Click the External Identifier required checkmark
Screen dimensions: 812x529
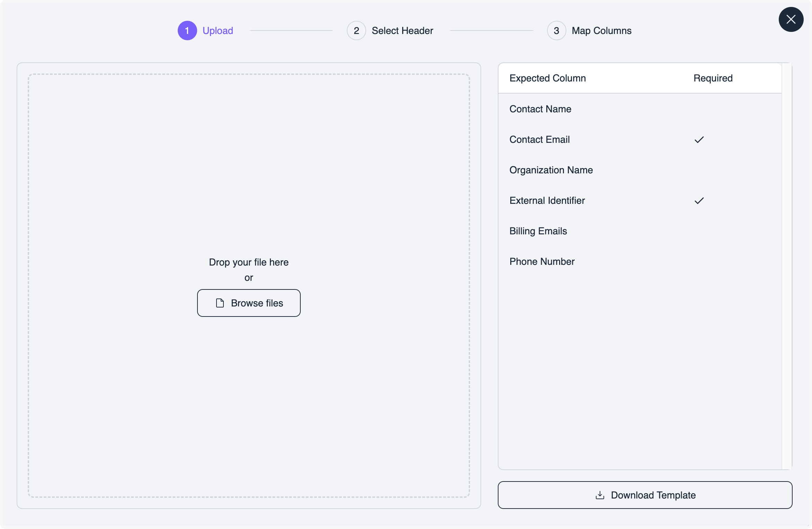(699, 201)
